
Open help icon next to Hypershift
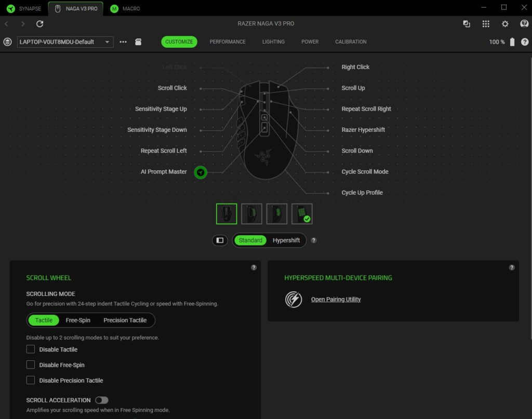point(314,240)
